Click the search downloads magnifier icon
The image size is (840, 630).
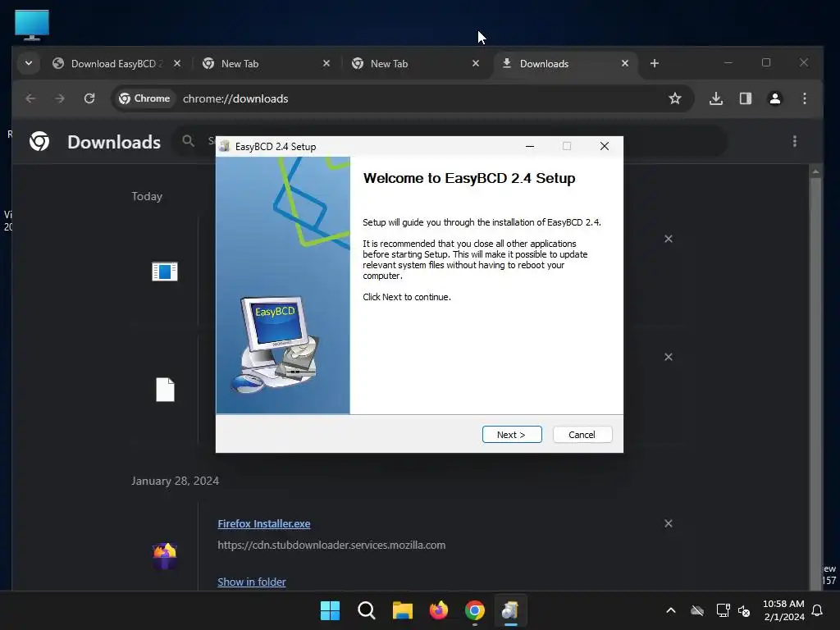click(188, 141)
